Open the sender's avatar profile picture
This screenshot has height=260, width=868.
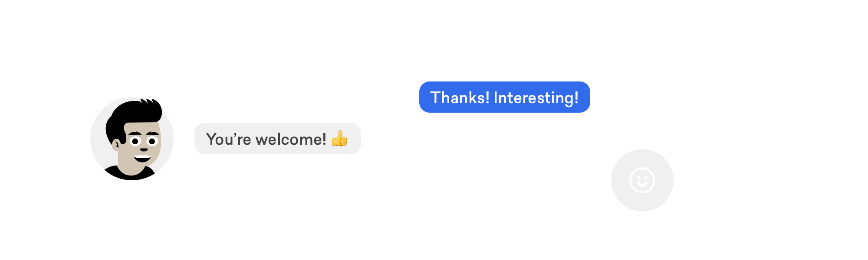pos(132,139)
